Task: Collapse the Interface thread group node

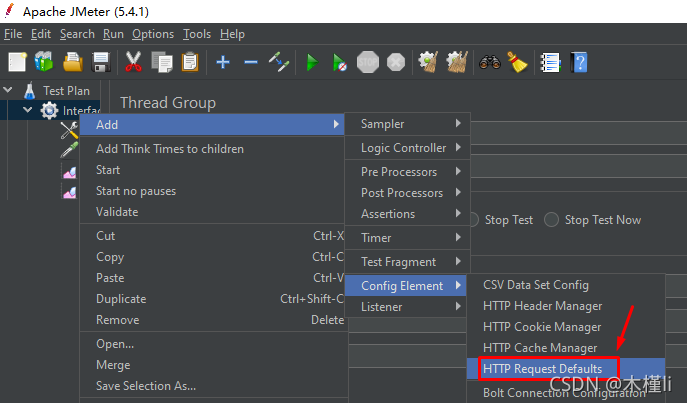Action: pos(28,110)
